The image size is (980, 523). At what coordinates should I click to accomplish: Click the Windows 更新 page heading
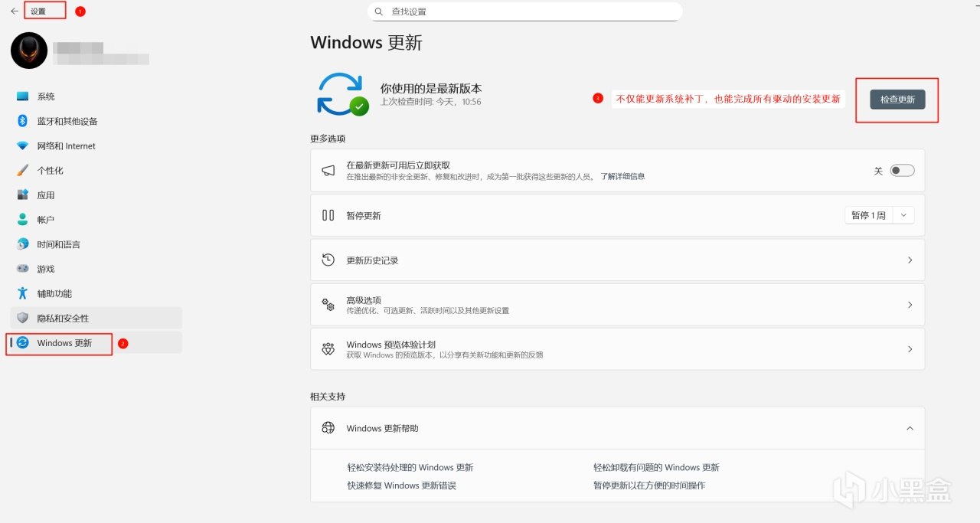coord(366,42)
